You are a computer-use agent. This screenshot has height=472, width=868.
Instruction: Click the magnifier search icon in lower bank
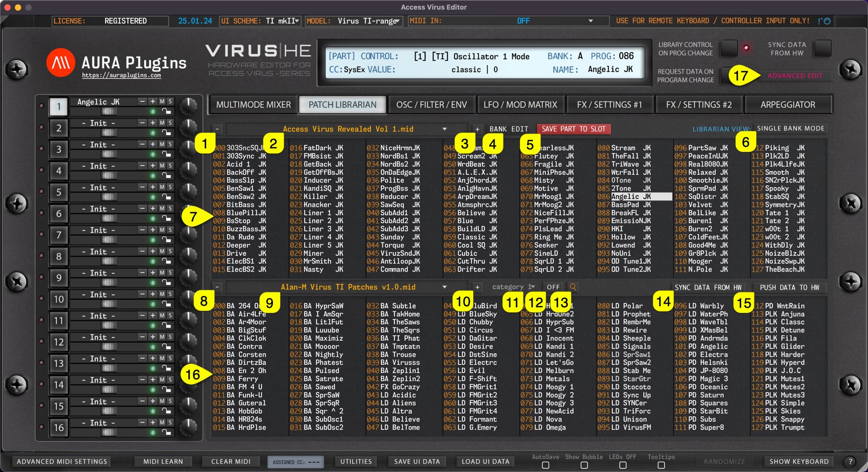coord(573,287)
